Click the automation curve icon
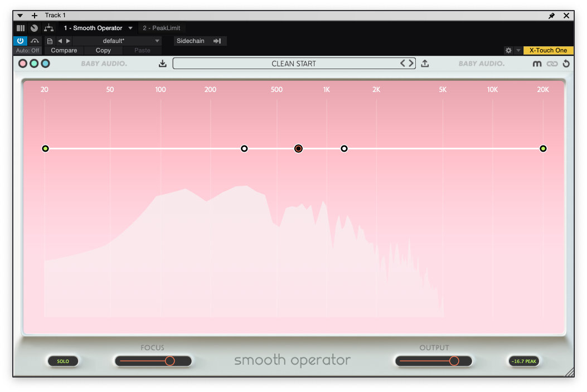Viewport: 587px width, 392px height. click(x=35, y=41)
